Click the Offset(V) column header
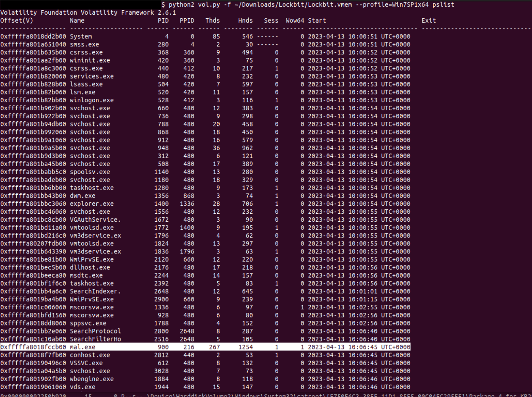 pos(17,21)
